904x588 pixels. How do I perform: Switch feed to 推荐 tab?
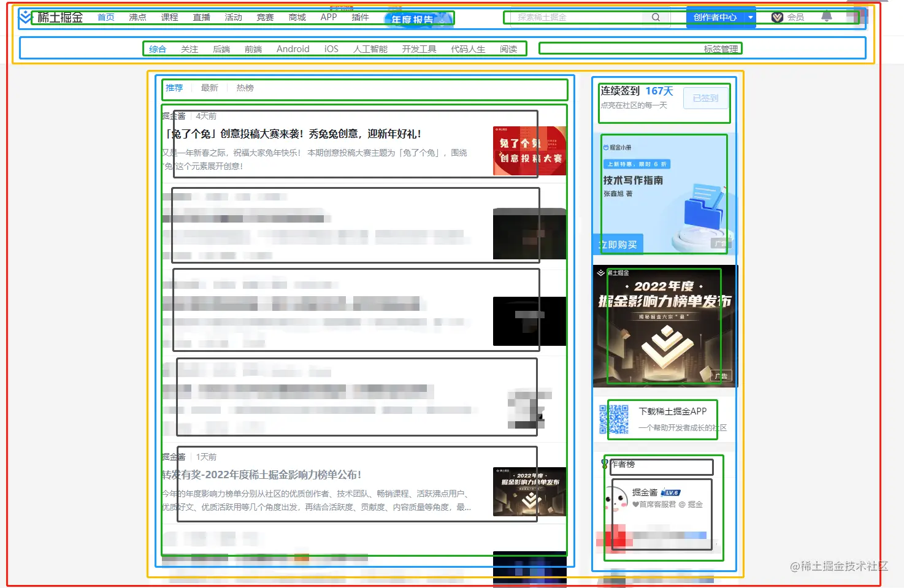(174, 88)
